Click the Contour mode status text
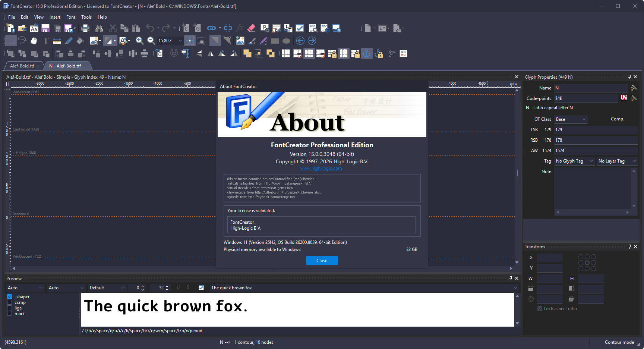644x349 pixels. point(619,342)
